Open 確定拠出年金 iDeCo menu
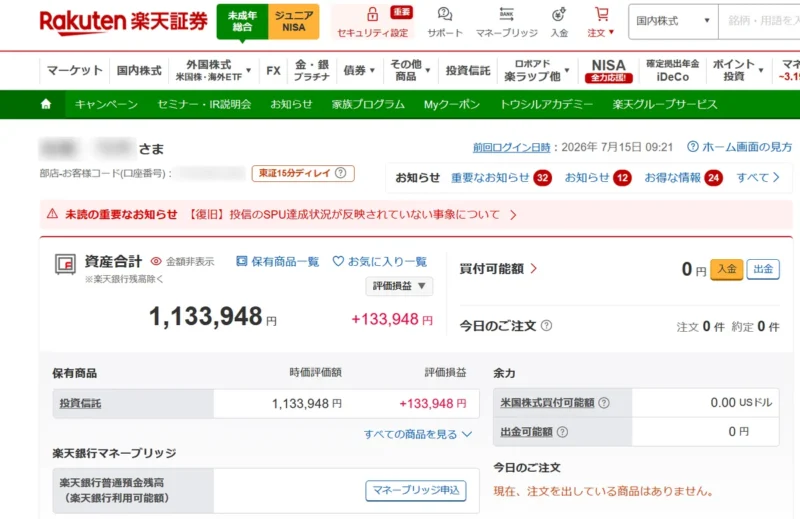 tap(672, 70)
